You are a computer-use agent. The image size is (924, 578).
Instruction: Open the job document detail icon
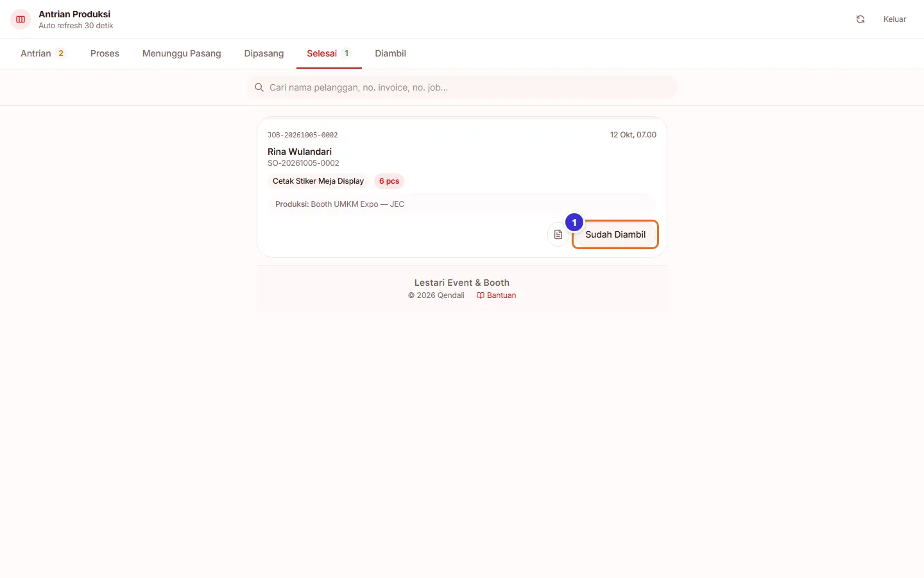558,234
